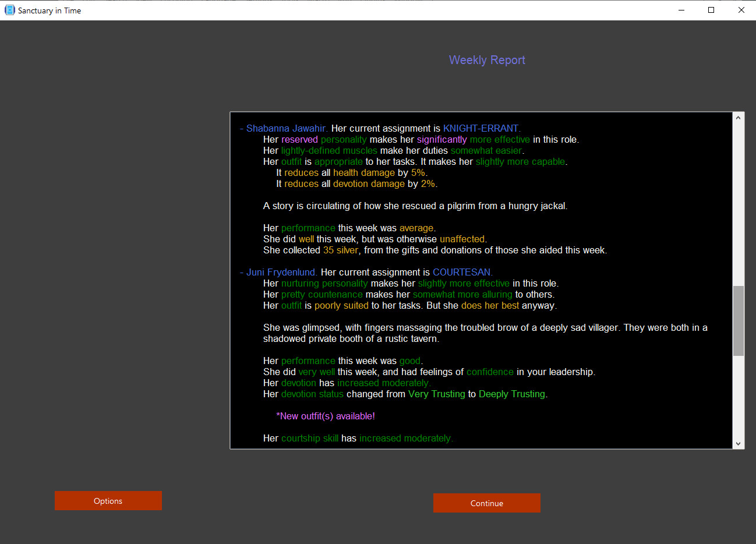This screenshot has height=544, width=756.
Task: Click the scrollbar up arrow
Action: (x=738, y=118)
